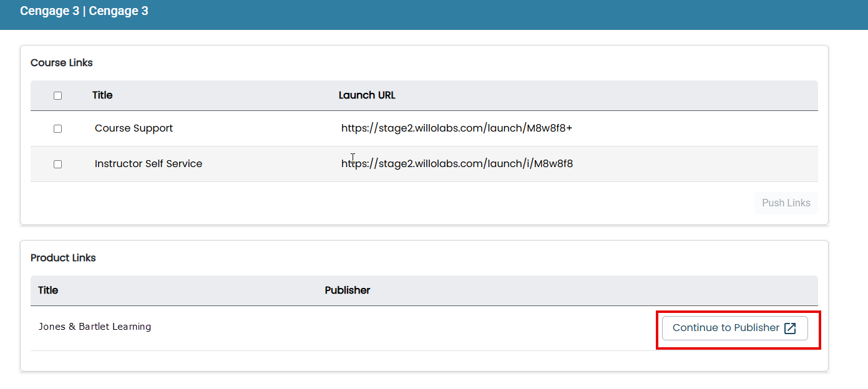868x389 pixels.
Task: Click the external-link icon on Continue to Publisher
Action: tap(790, 329)
